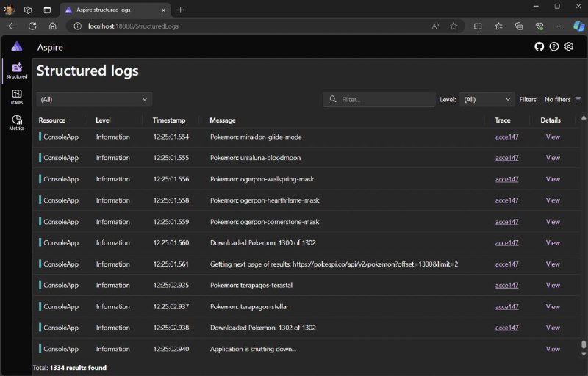The image size is (588, 376).
Task: Sort by the Message column header
Action: coord(223,120)
